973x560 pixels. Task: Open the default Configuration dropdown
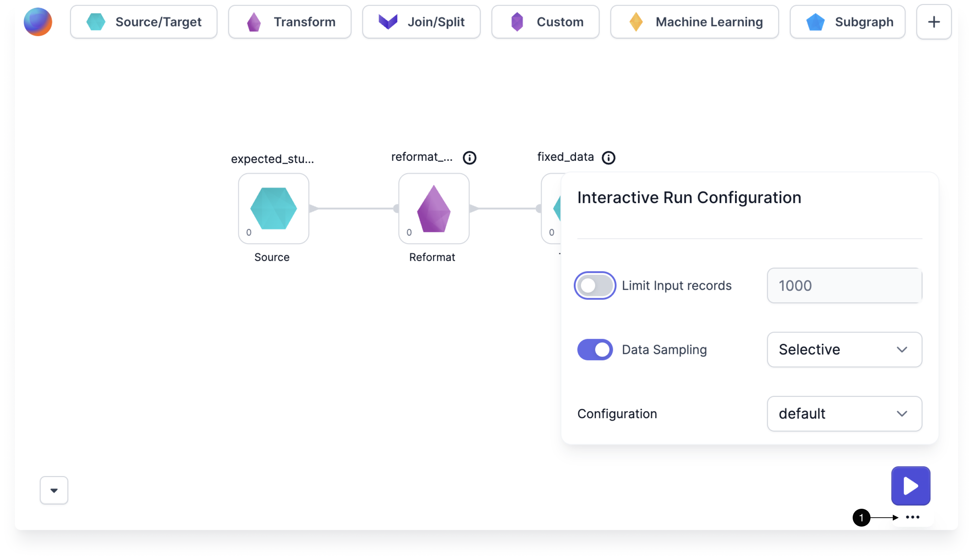tap(844, 413)
